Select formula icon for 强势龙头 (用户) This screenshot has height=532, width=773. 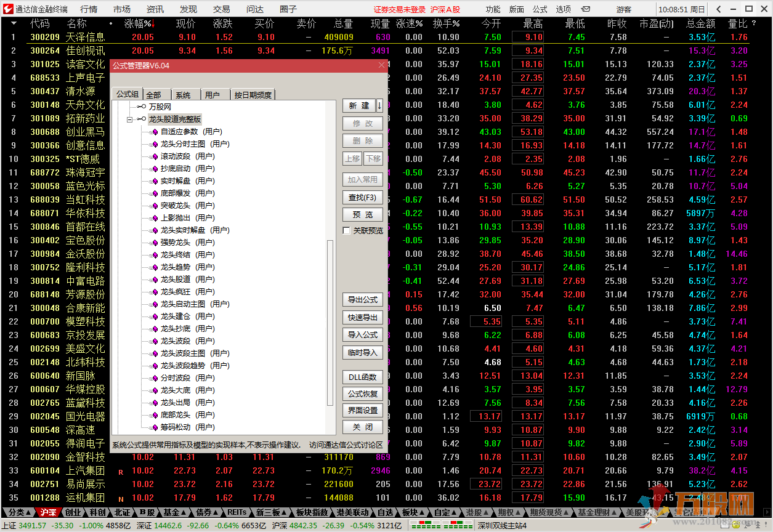[155, 242]
